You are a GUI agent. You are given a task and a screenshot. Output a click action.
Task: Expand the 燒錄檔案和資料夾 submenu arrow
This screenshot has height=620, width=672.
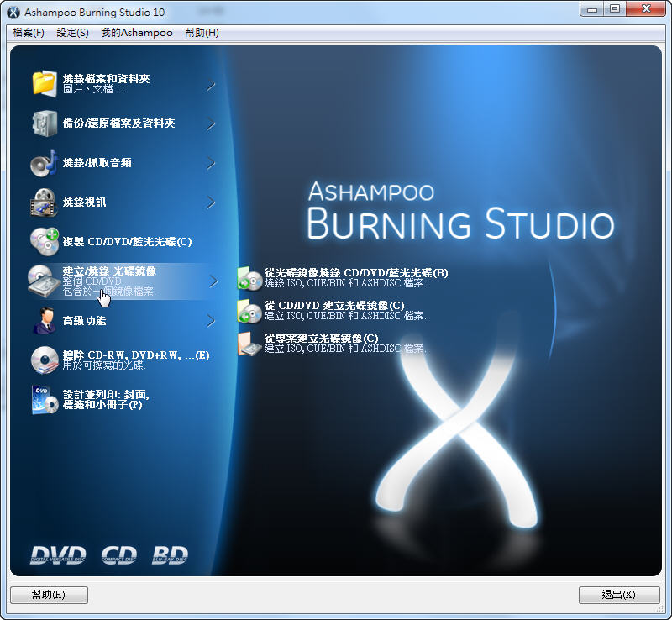(x=211, y=86)
